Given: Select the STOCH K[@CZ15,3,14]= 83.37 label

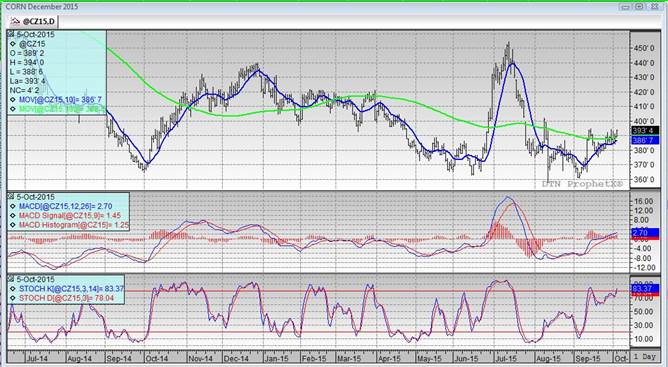Looking at the screenshot, I should 71,289.
